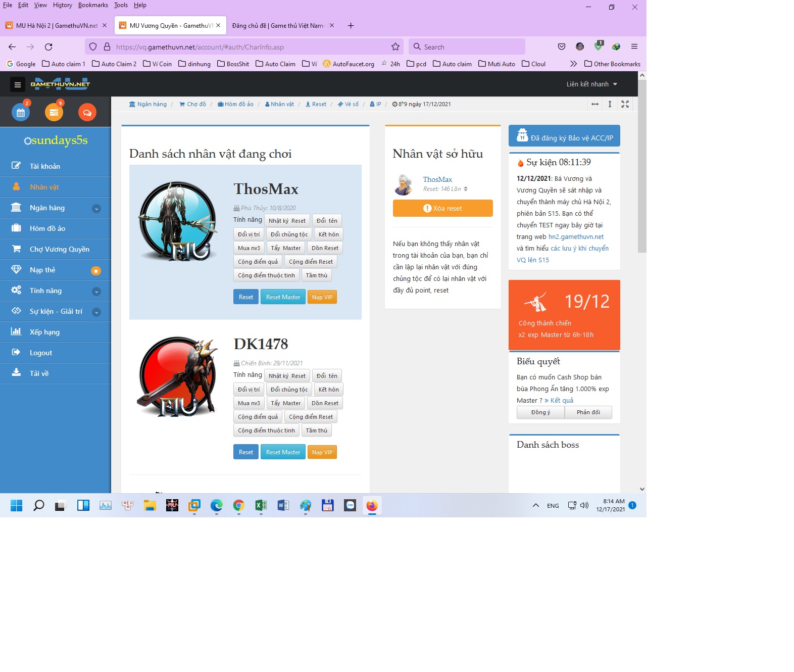Vote Phản đối in the poll

pos(588,412)
